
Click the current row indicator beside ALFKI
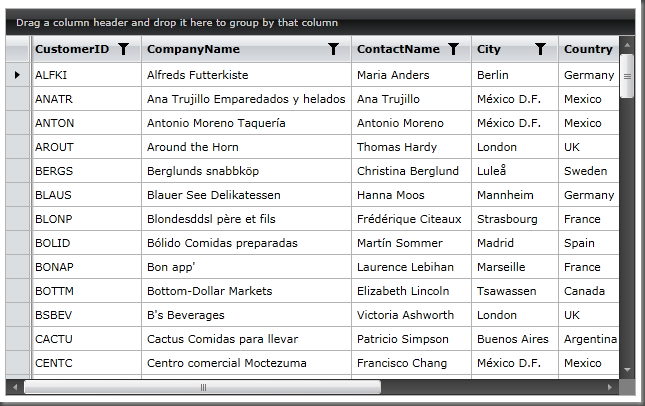click(x=17, y=75)
